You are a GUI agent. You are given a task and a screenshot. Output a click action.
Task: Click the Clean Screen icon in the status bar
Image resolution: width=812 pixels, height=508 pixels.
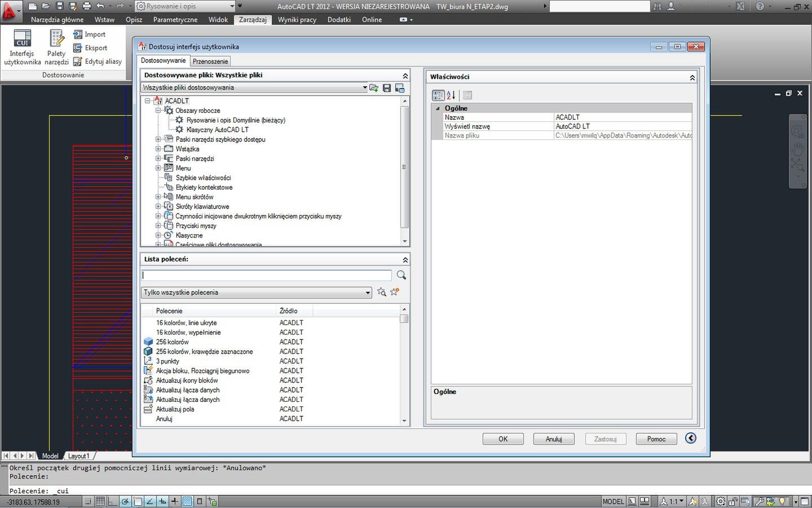tap(805, 501)
